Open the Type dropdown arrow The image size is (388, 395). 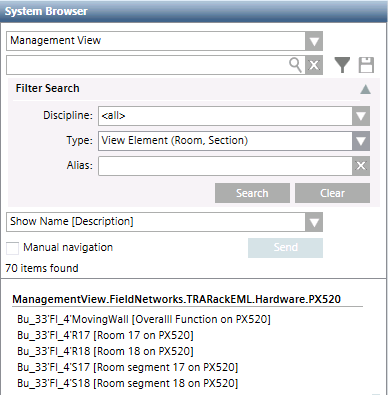pos(361,141)
